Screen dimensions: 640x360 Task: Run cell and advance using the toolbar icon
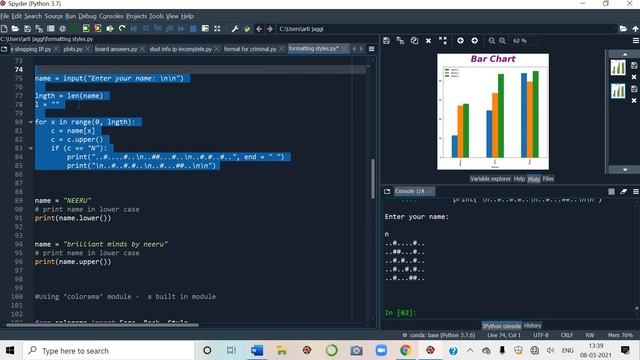coord(98,29)
